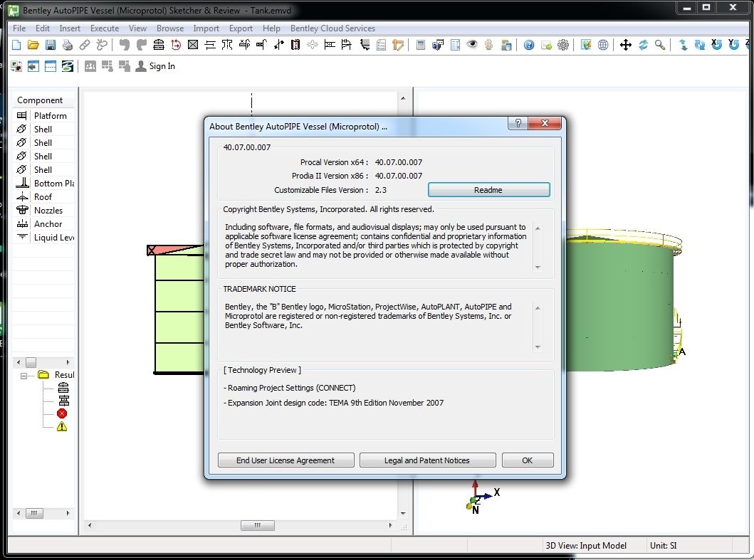This screenshot has width=754, height=560.
Task: Open the Edit menu
Action: coord(42,28)
